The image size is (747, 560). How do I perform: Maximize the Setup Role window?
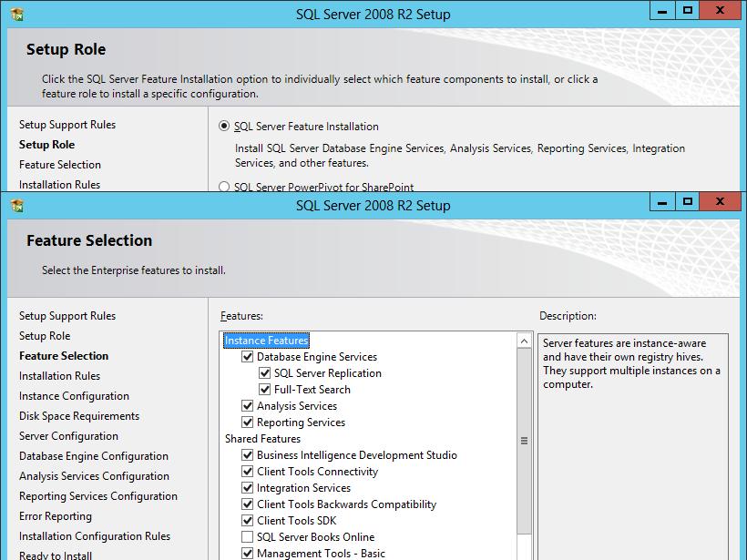[688, 11]
